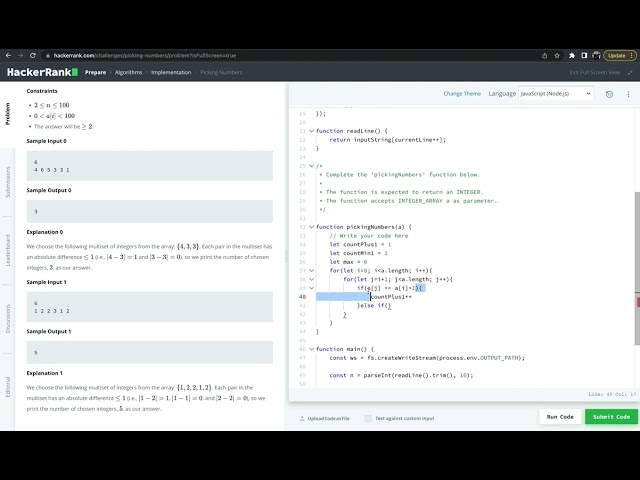The image size is (640, 480).
Task: Collapse the readLine function at line 21
Action: [311, 131]
